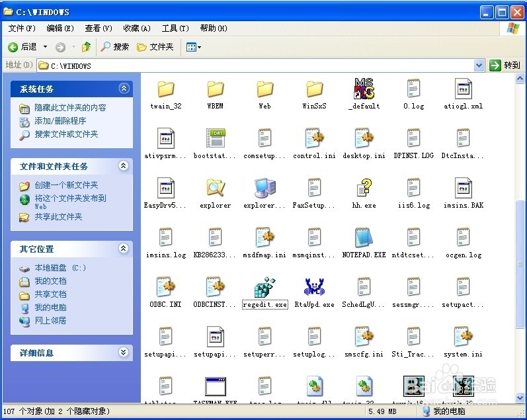Select the ocgen.log file icon
Viewport: 527px width, 420px height.
click(x=463, y=237)
